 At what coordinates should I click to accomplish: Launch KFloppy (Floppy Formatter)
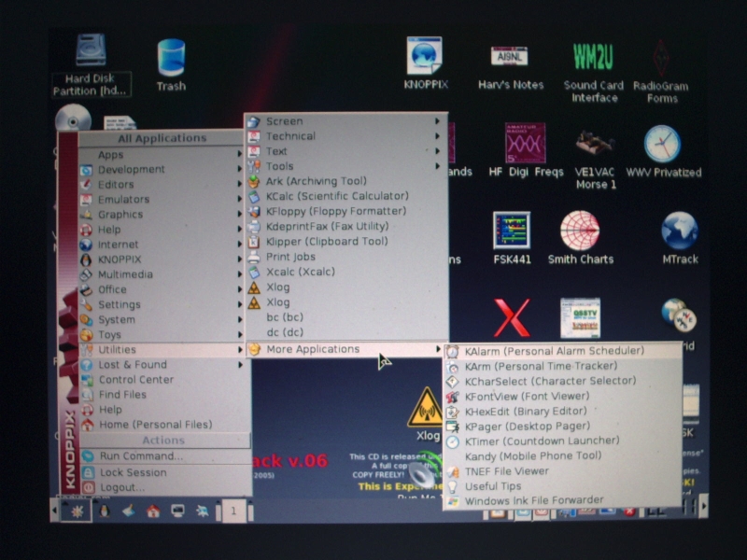[x=345, y=211]
